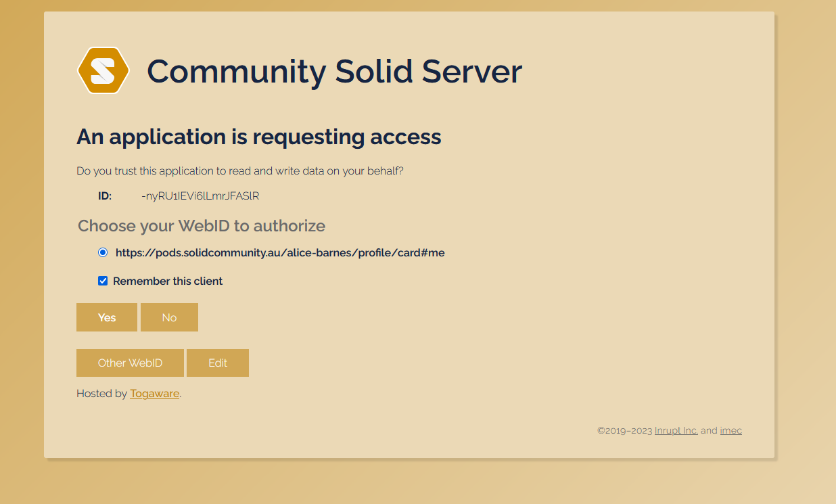The image size is (836, 504).
Task: Click the pods.solidcommunity.au WebID URL
Action: pos(280,252)
